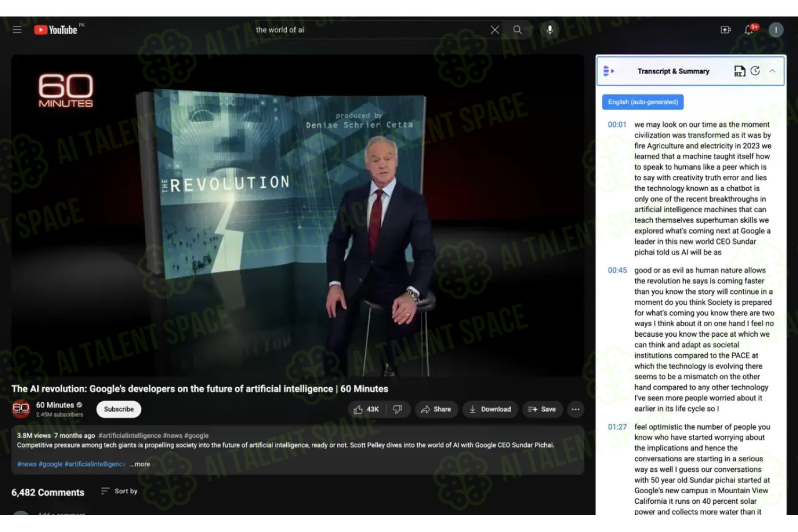This screenshot has height=532, width=798.
Task: Collapse the Transcript & Summary panel chevron
Action: click(x=772, y=71)
